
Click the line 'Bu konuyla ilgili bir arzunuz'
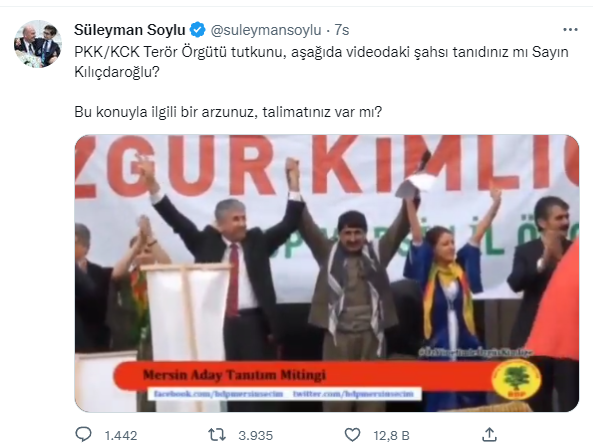228,112
